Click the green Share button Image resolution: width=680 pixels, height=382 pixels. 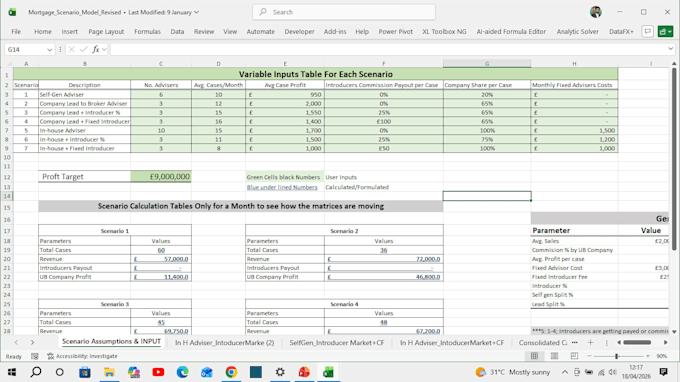tap(665, 32)
